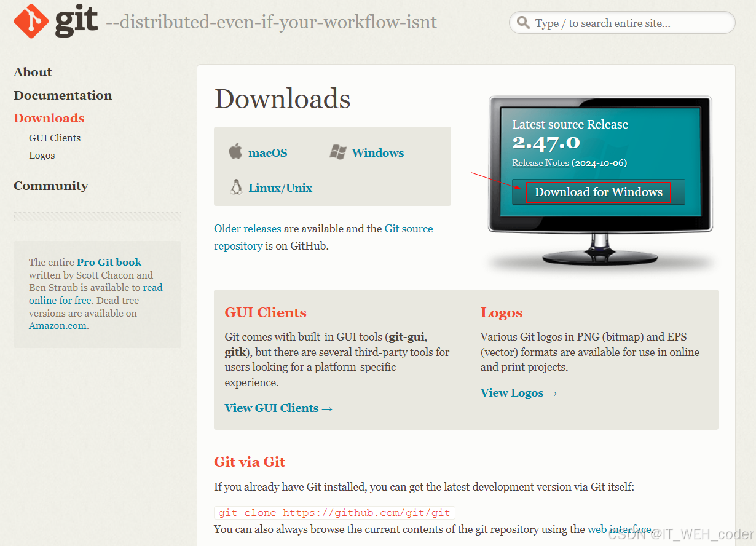Open the About section
Image resolution: width=756 pixels, height=546 pixels.
point(33,72)
